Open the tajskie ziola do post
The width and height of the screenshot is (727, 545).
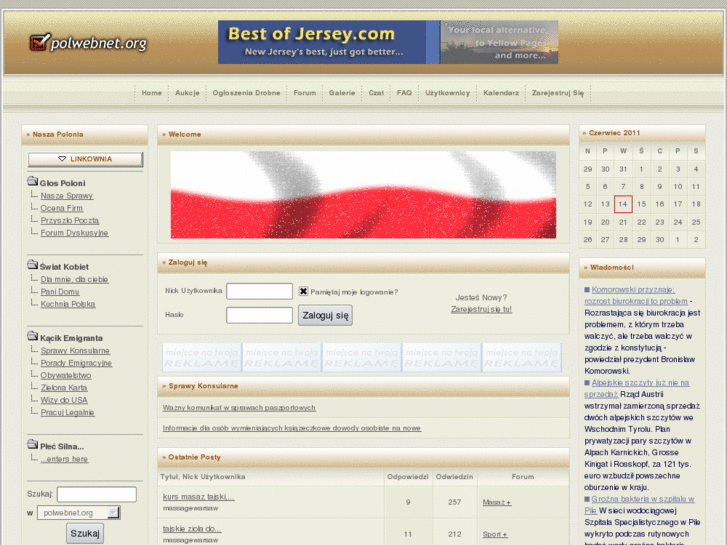(x=192, y=529)
